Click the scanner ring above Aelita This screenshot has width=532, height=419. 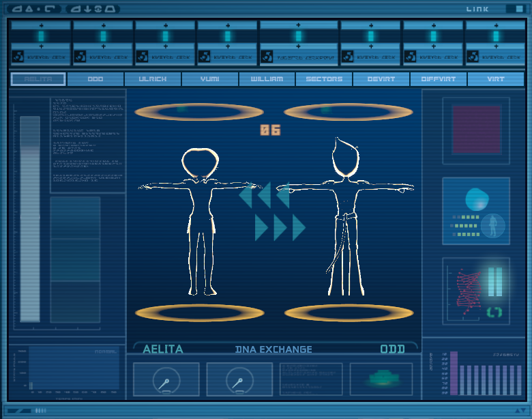[x=199, y=112]
